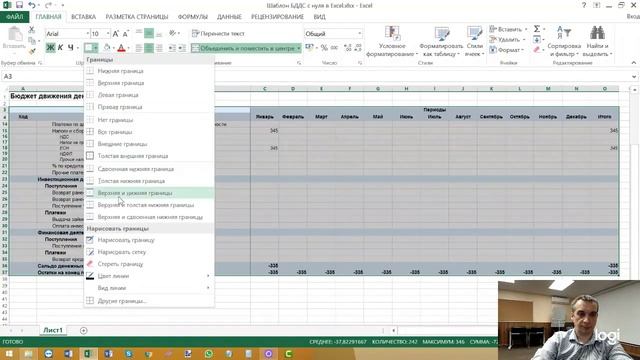Viewport: 640px width, 360px height.
Task: Click the Save icon in quick access
Action: 19,5
